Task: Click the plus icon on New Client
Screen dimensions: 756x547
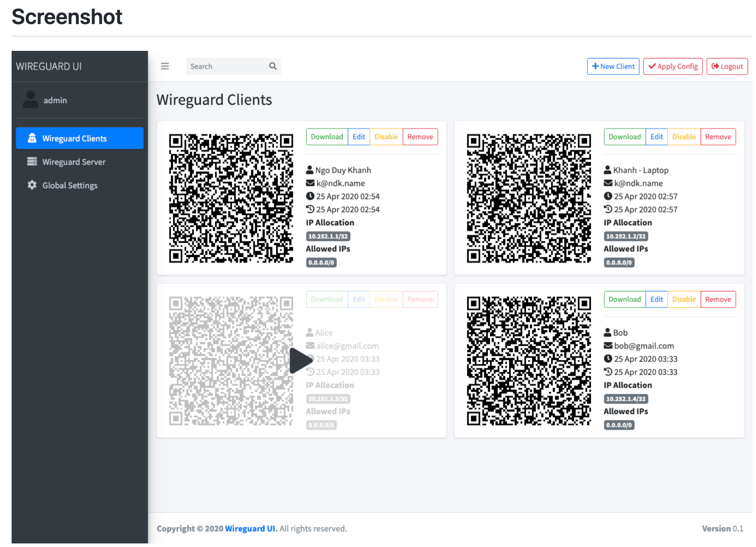Action: point(595,66)
